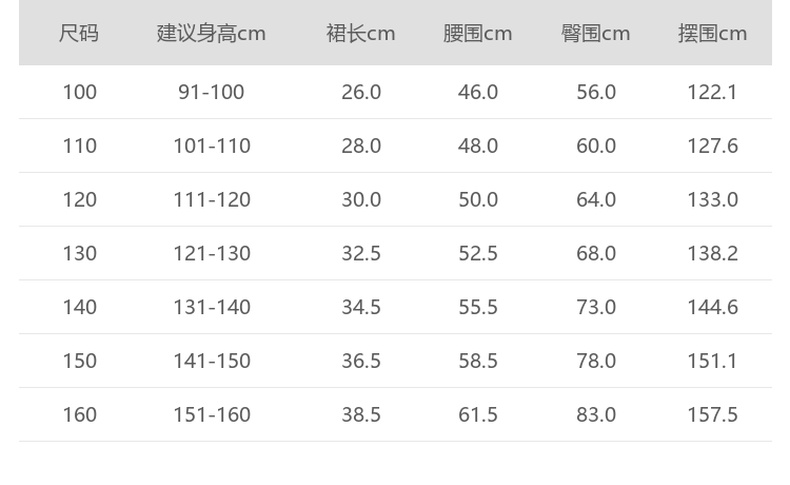This screenshot has width=790, height=485.
Task: Select the 138.2 hem value
Action: coord(712,254)
